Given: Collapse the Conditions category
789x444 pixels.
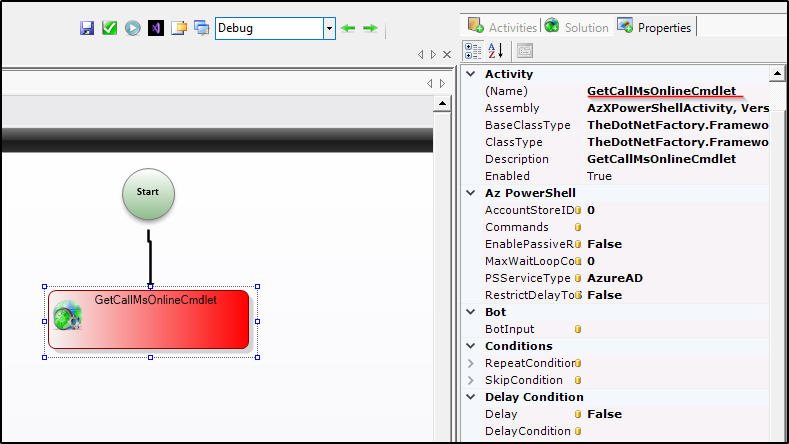Looking at the screenshot, I should click(x=471, y=346).
